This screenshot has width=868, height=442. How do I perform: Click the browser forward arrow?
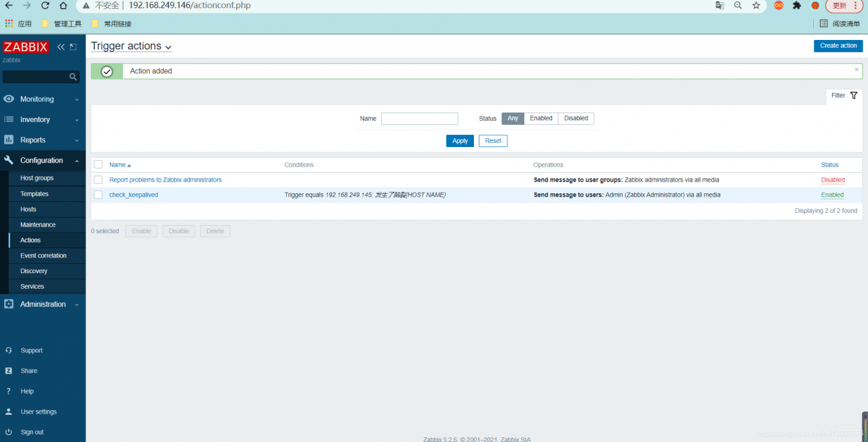pyautogui.click(x=27, y=5)
